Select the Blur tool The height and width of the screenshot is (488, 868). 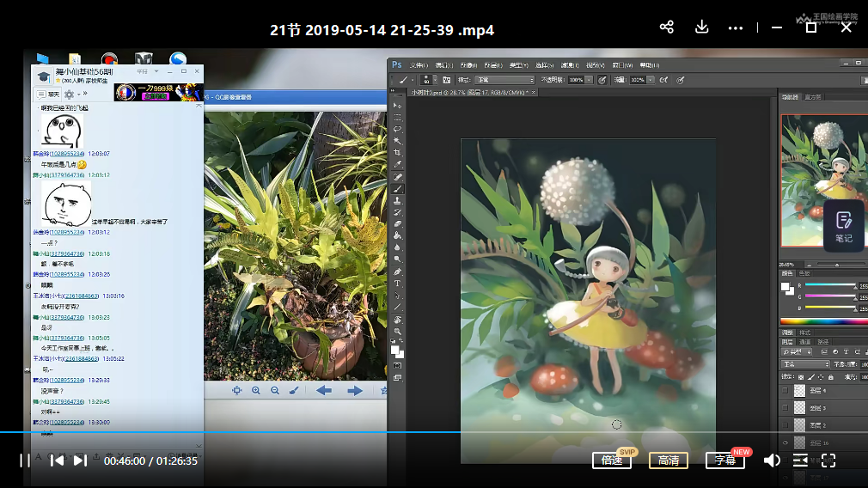click(397, 247)
